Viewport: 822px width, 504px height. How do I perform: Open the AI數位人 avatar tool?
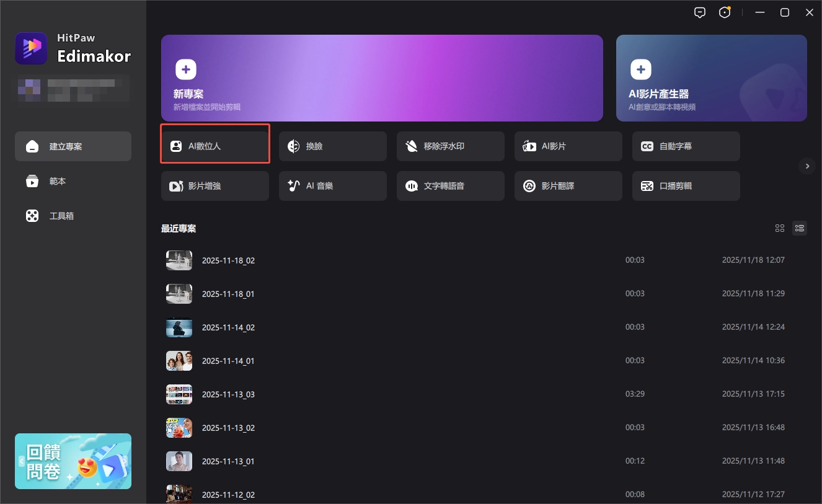coord(214,146)
